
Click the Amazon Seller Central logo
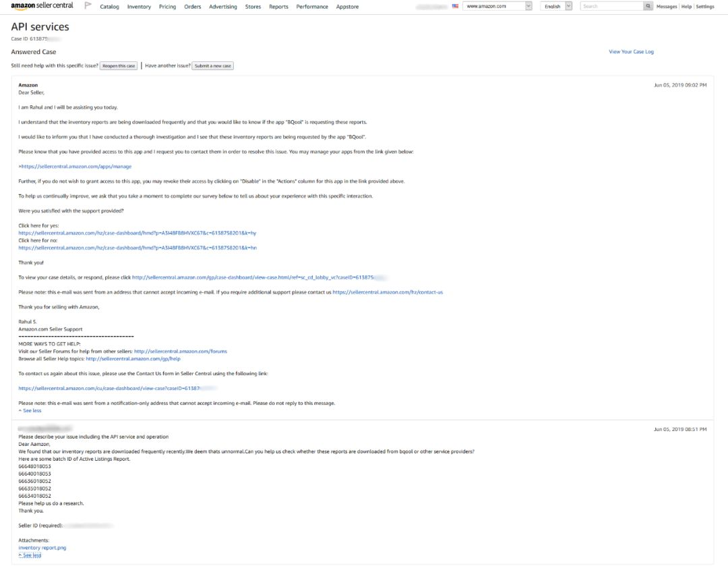42,6
